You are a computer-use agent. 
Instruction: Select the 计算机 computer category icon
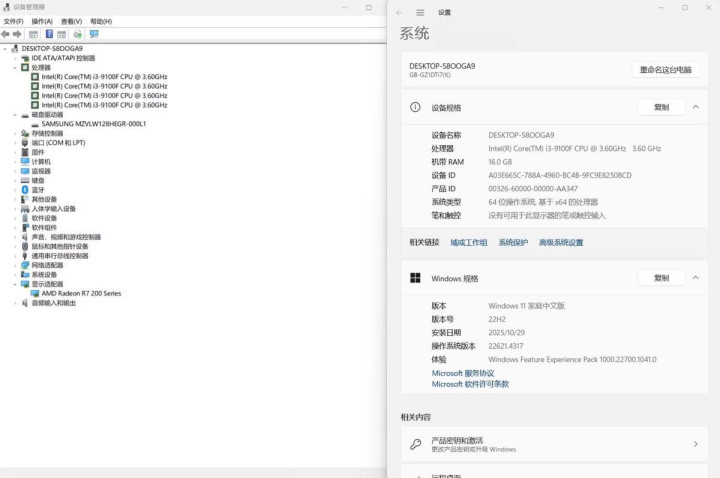pyautogui.click(x=25, y=162)
